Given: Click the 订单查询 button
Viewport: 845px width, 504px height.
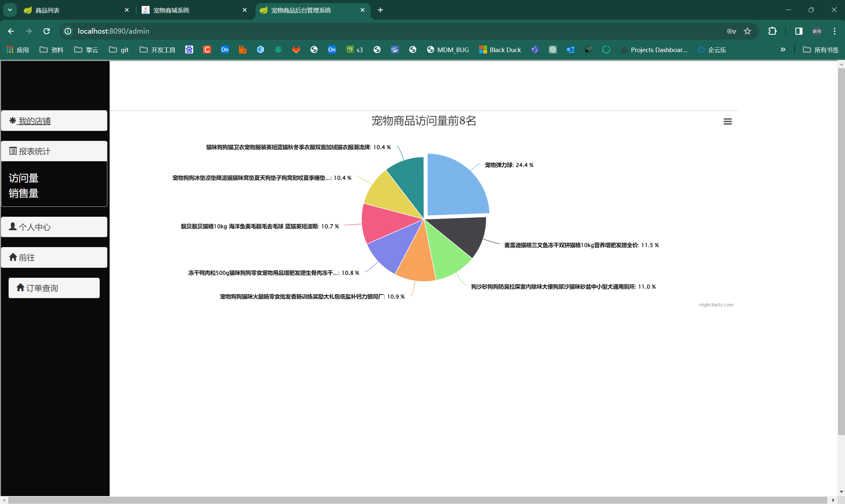Looking at the screenshot, I should pyautogui.click(x=54, y=288).
